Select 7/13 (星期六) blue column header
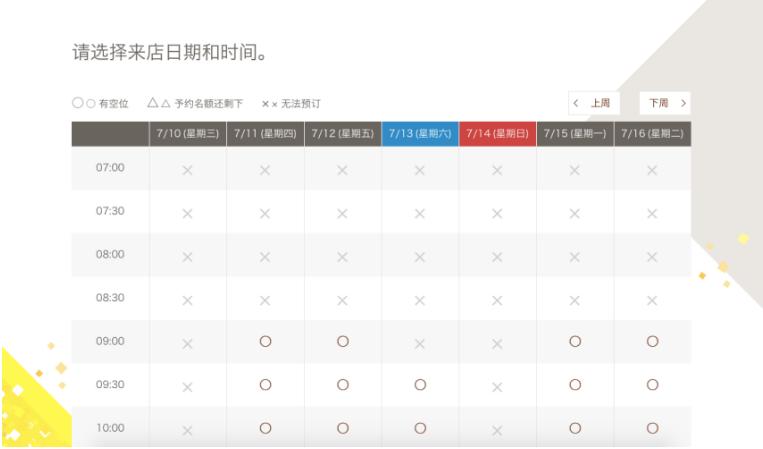Viewport: 763px width, 449px height. [420, 134]
